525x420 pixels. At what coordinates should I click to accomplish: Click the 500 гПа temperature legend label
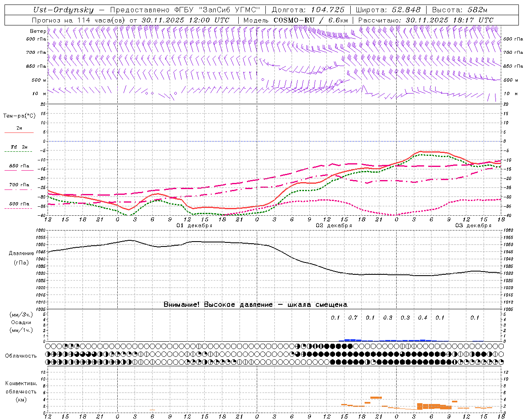click(x=19, y=204)
